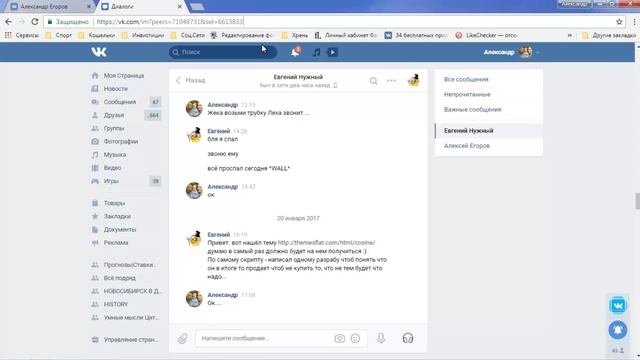Reload the page with refresh icon
Viewport: 640px width, 360px height.
(x=35, y=22)
